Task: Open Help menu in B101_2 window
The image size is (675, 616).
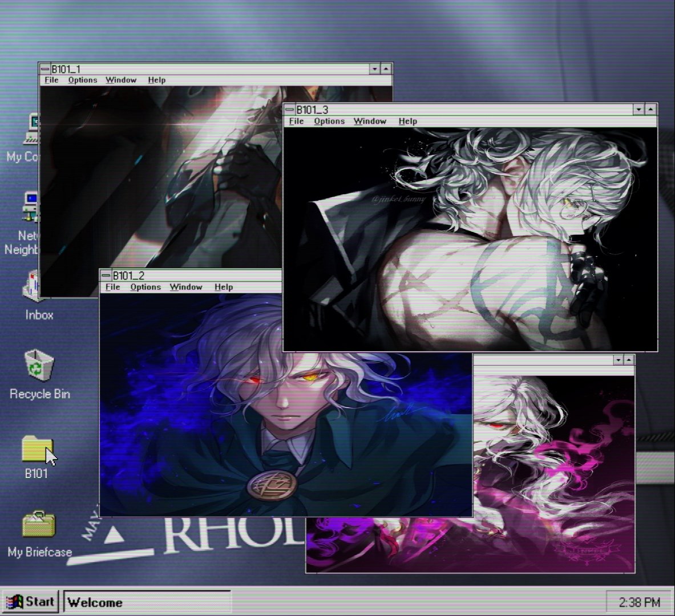Action: click(x=224, y=287)
